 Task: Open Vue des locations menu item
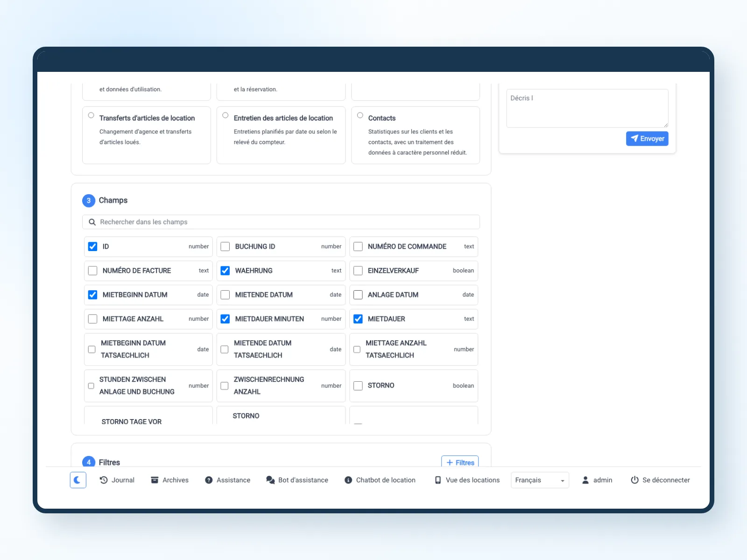point(467,480)
